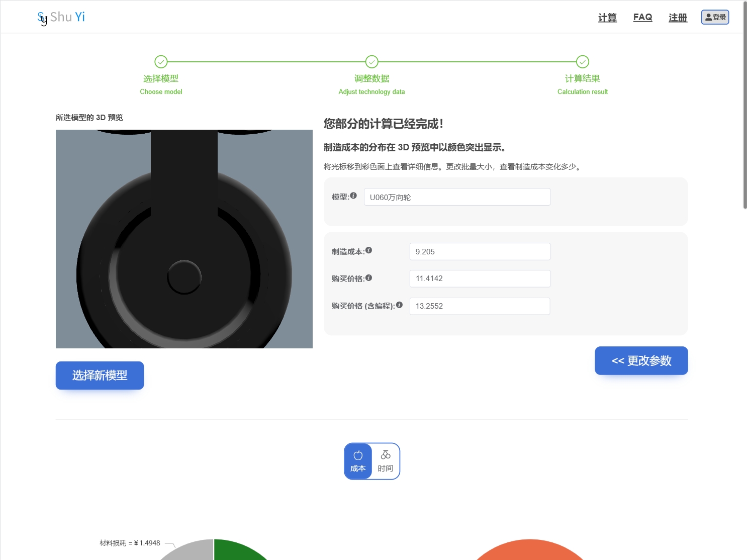Click info icon beside 制造成本 label
This screenshot has width=747, height=560.
coord(368,250)
